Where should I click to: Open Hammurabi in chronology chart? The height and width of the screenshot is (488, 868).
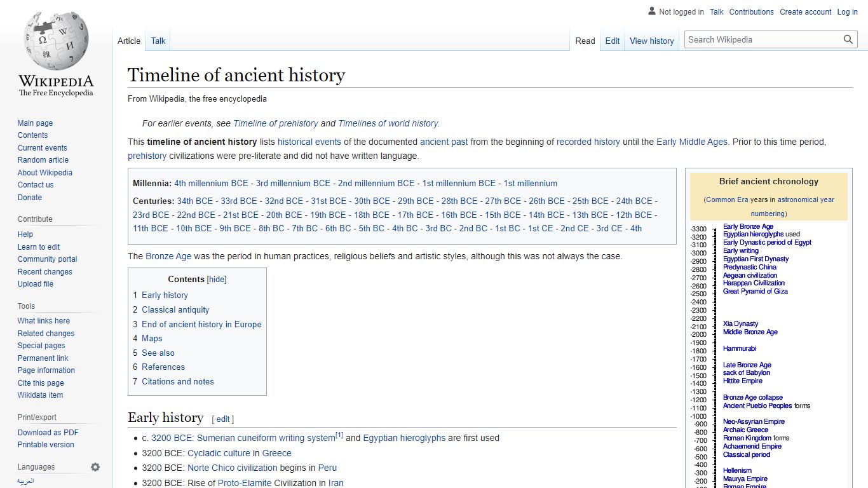740,348
